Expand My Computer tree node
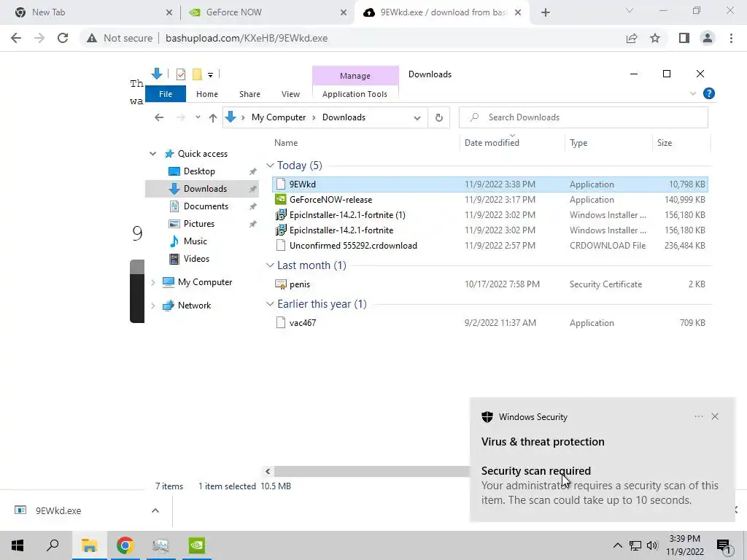 [x=153, y=282]
